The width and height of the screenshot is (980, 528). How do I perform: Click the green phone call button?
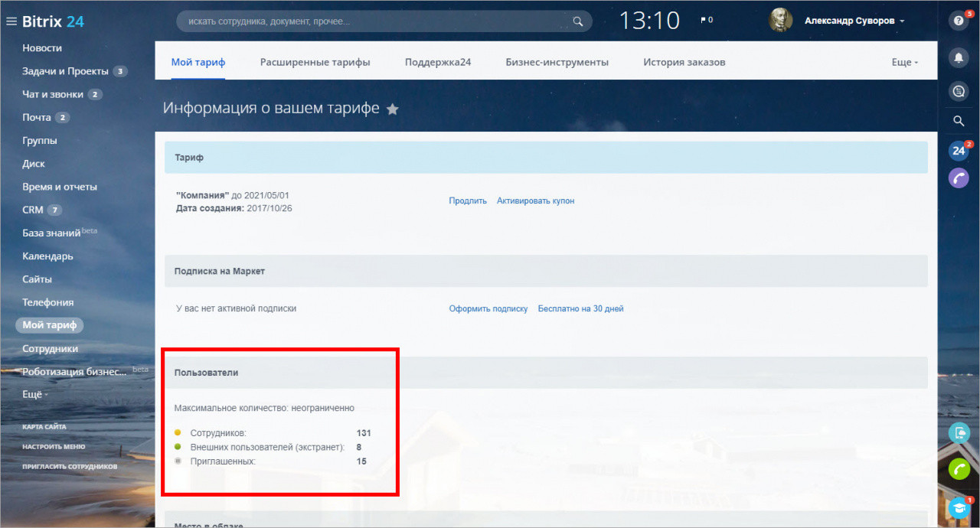click(959, 468)
